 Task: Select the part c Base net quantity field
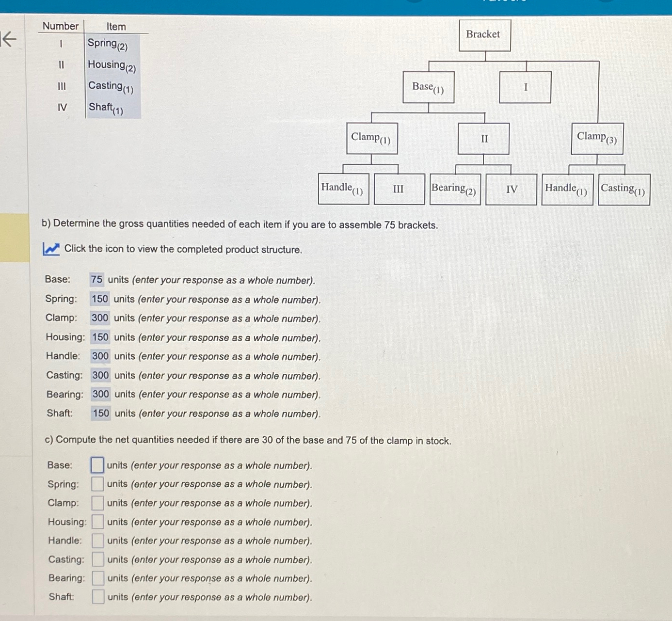click(97, 465)
